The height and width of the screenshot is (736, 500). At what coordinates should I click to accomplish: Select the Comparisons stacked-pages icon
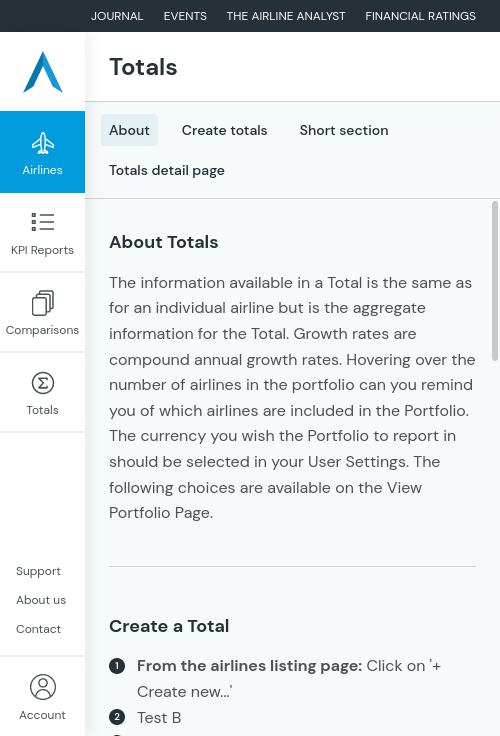click(43, 303)
